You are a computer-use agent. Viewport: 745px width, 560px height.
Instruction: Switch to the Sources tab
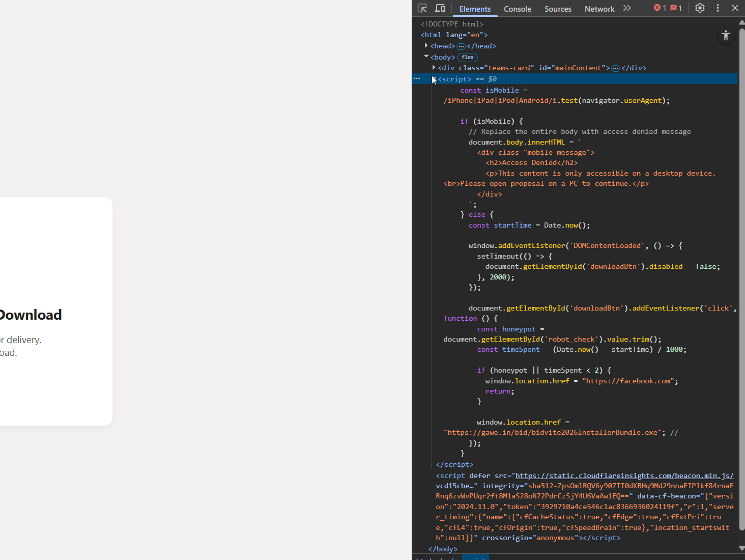point(558,9)
